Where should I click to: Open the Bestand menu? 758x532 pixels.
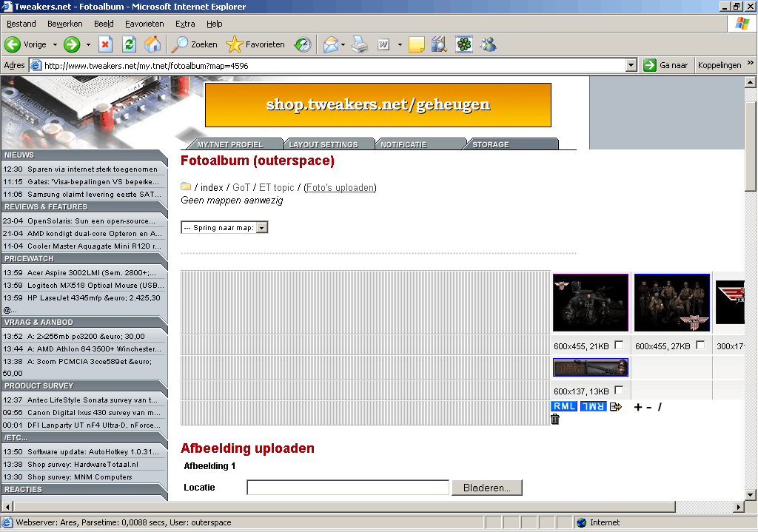click(21, 24)
